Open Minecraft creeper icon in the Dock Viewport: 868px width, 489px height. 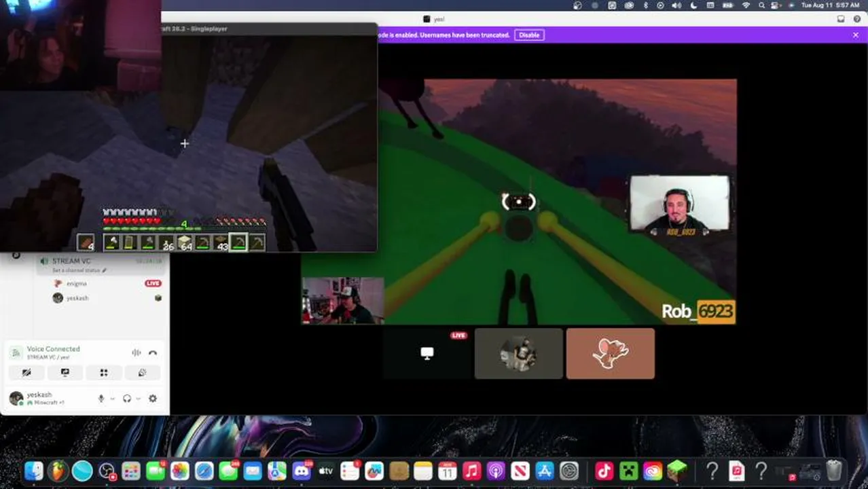click(629, 471)
